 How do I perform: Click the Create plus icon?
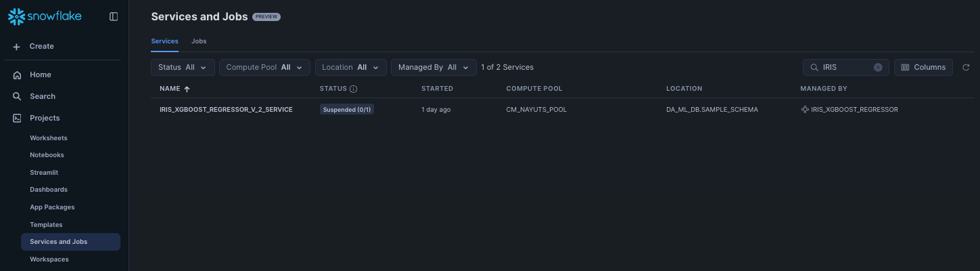(x=17, y=46)
